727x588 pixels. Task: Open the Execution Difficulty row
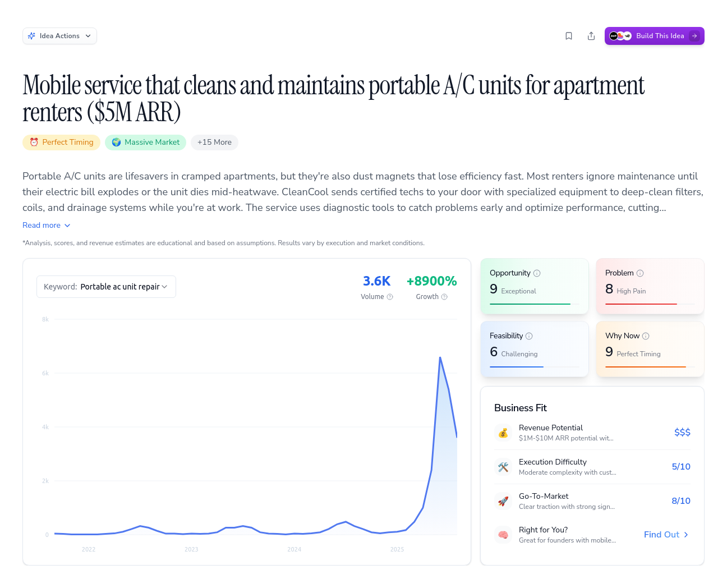pos(592,467)
